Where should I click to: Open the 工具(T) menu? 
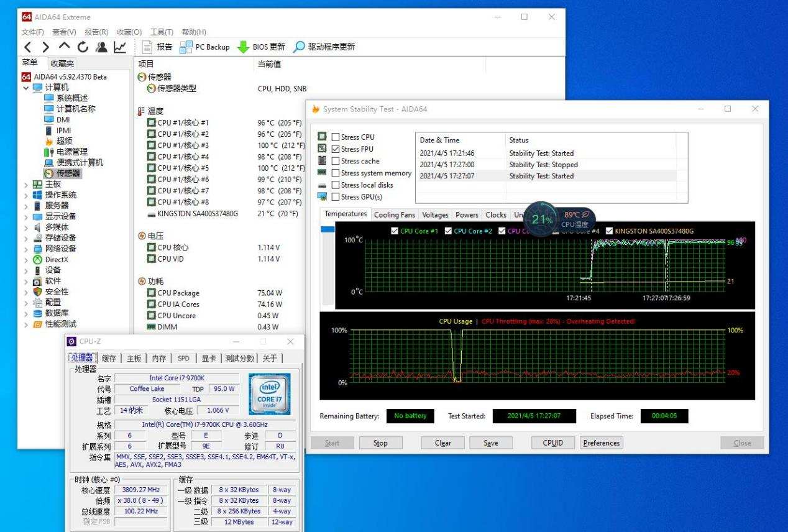(x=162, y=32)
